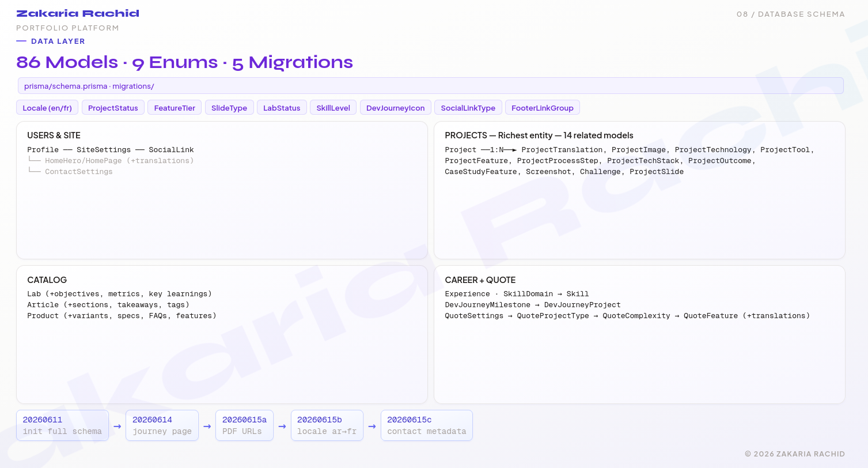Click the DevJourneyIcon enum chip
This screenshot has width=868, height=468.
coord(395,108)
